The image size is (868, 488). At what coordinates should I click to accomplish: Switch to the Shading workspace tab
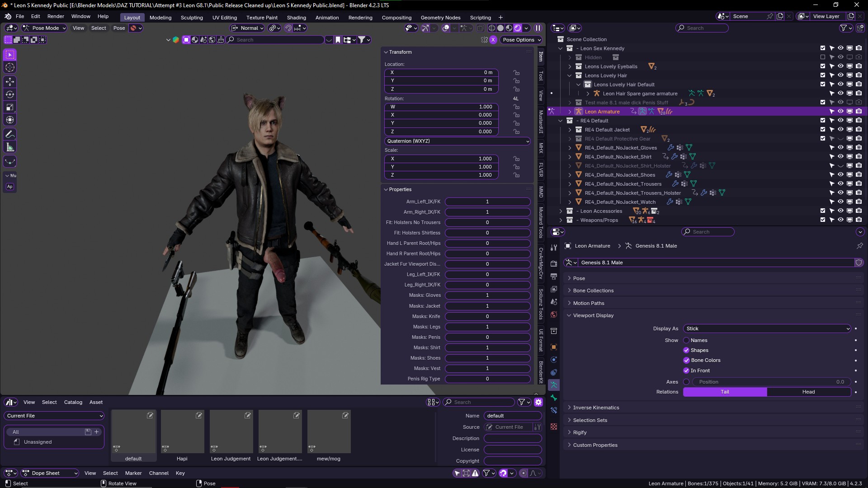pos(297,18)
